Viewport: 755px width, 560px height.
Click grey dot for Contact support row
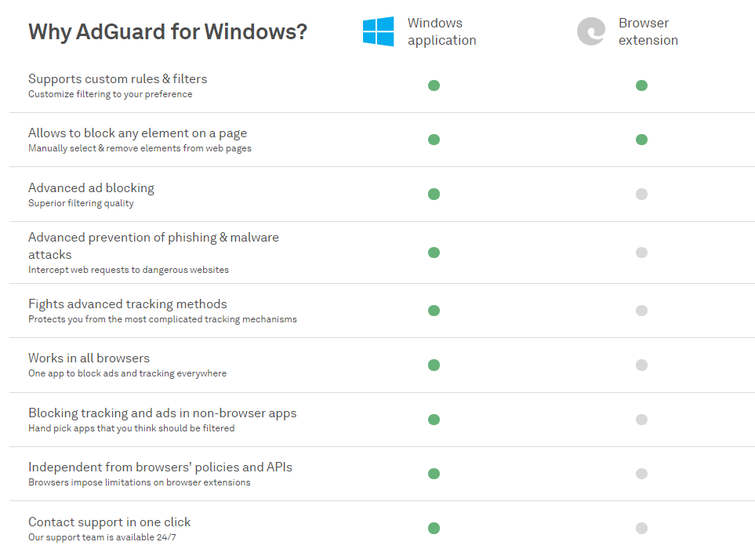tap(641, 528)
